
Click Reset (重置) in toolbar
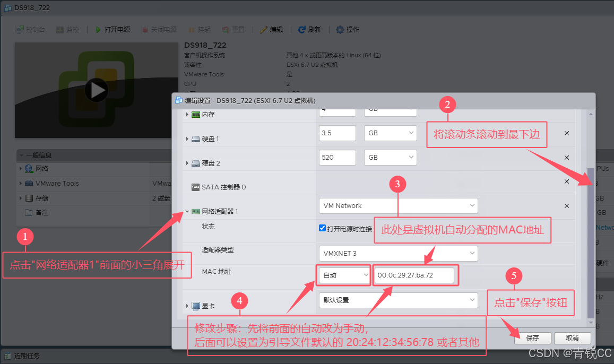coord(234,30)
